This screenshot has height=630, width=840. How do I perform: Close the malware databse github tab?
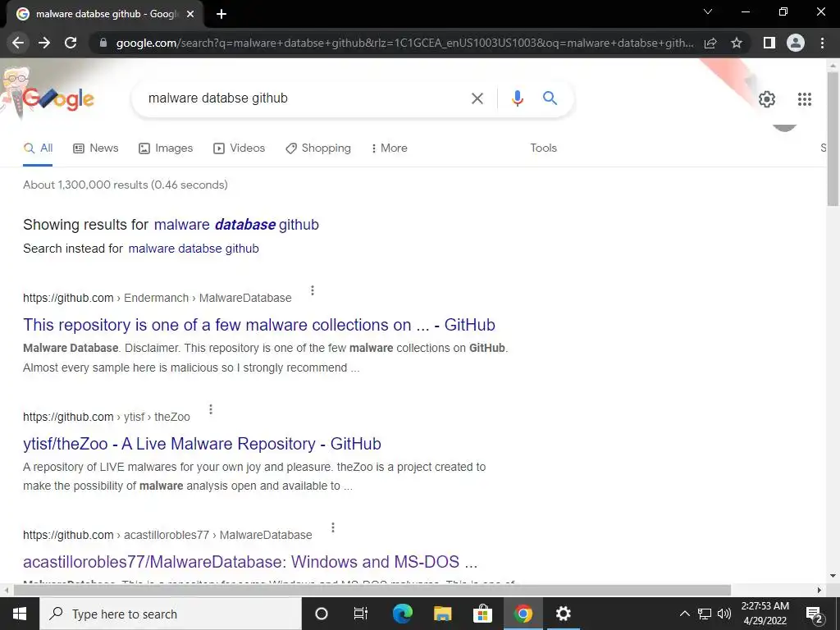point(190,14)
